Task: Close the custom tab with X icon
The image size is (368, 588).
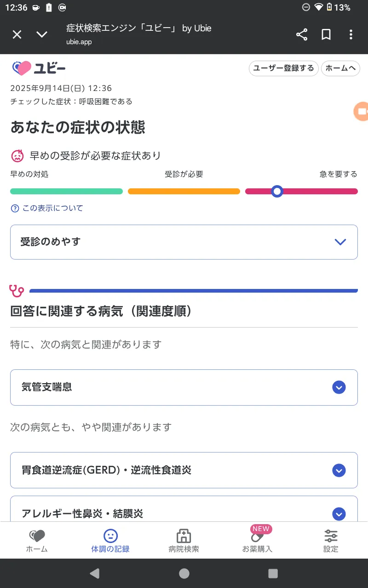Action: (17, 34)
